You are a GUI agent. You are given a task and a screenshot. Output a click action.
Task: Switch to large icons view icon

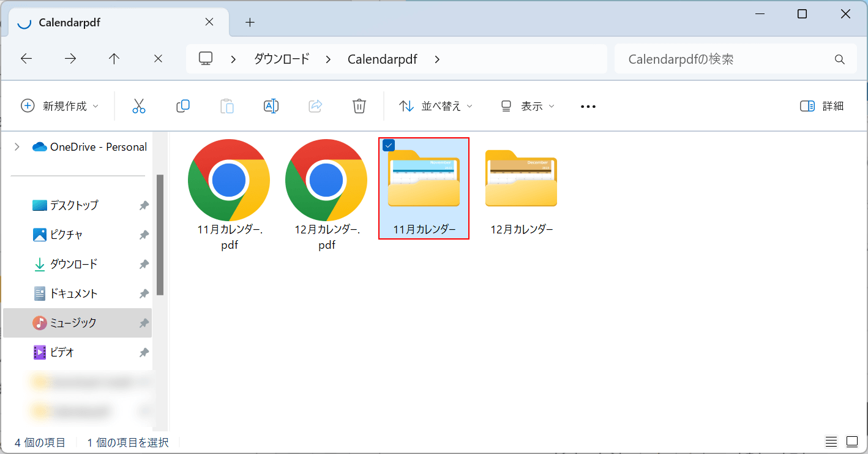[852, 442]
